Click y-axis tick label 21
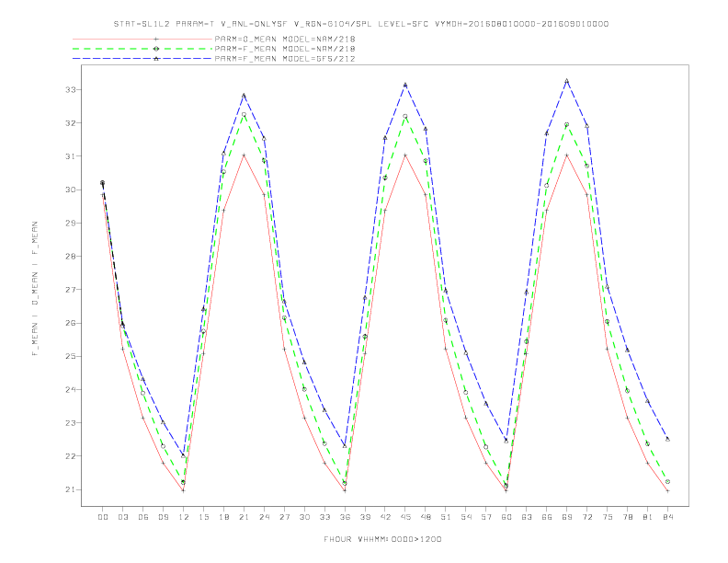 pos(71,489)
